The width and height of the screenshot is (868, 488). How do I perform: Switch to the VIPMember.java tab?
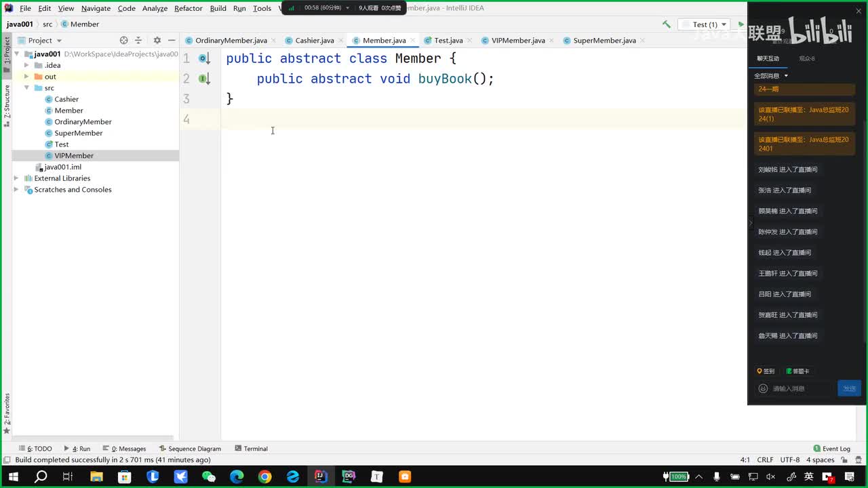tap(518, 41)
